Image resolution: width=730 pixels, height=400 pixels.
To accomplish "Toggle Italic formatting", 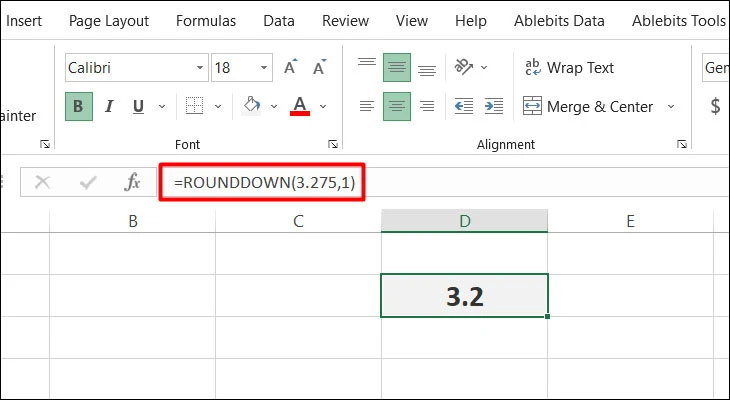I will (x=109, y=106).
